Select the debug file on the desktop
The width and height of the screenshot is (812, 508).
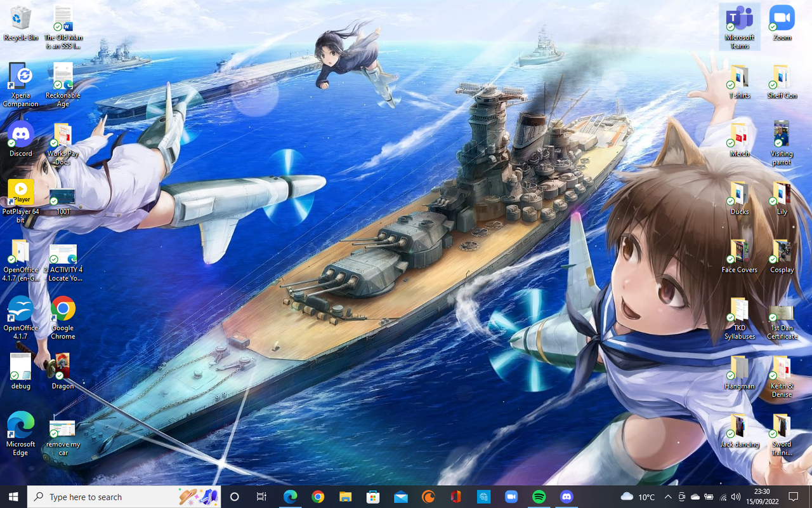click(21, 371)
